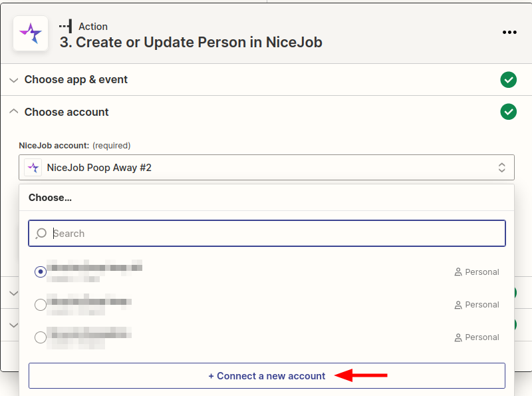Image resolution: width=532 pixels, height=396 pixels.
Task: Select the second account radio button
Action: pos(40,305)
